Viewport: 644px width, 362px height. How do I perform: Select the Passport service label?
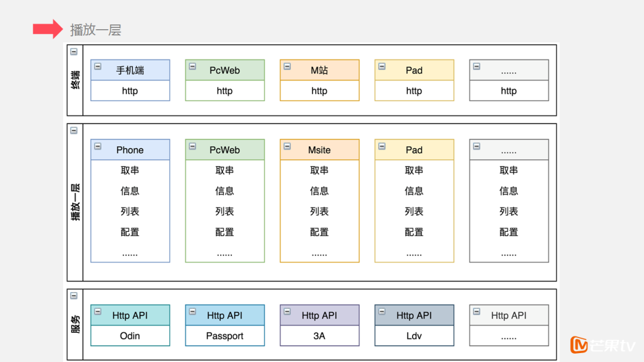tap(225, 336)
